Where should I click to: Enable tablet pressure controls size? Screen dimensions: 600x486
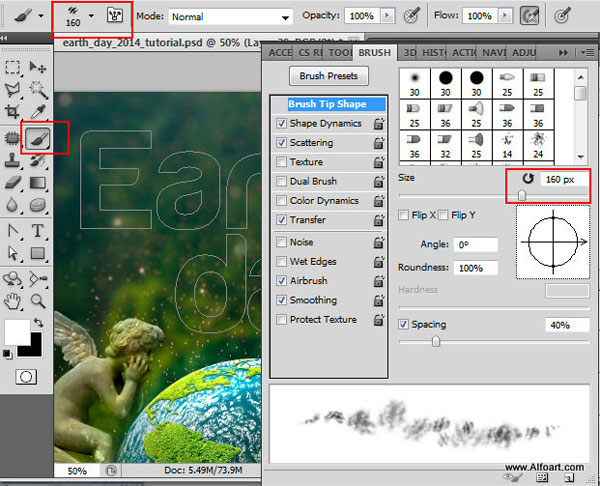(x=562, y=16)
